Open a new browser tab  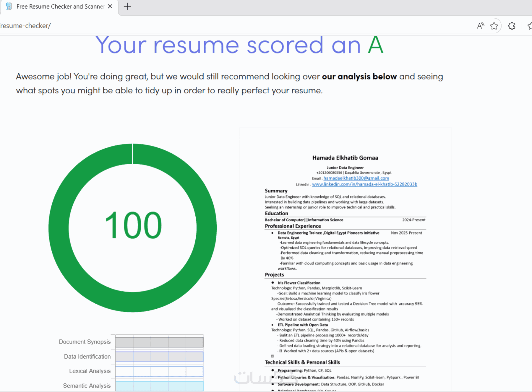(x=127, y=6)
